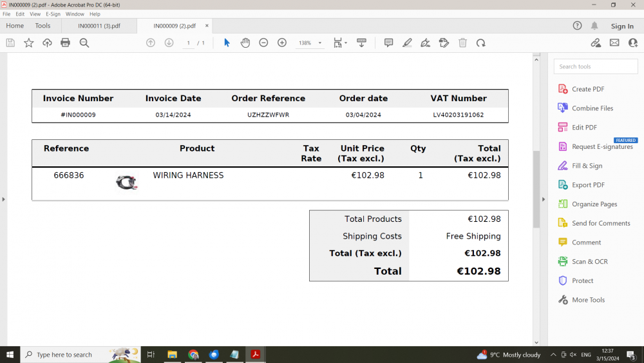This screenshot has height=363, width=644.
Task: Switch to the IN000011 (3).pdf tab
Action: tap(99, 26)
